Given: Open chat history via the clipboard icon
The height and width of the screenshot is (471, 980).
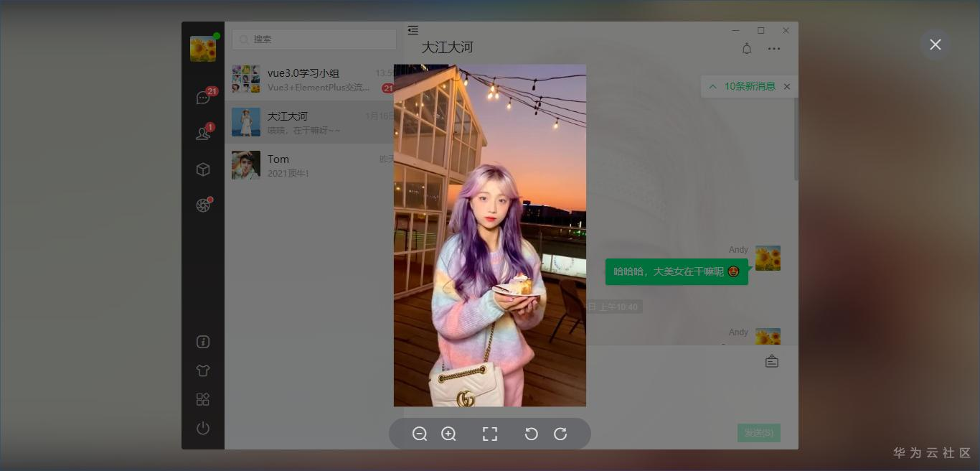Looking at the screenshot, I should 772,361.
